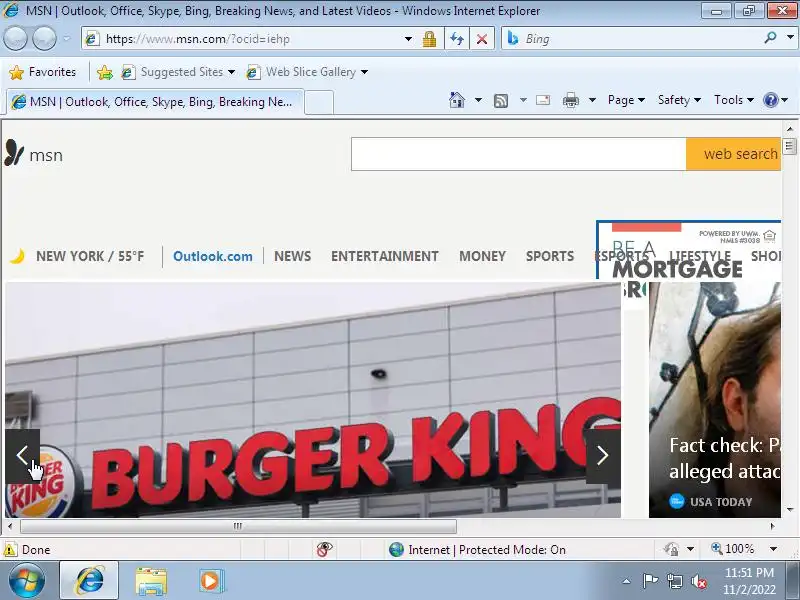Open the NEWS navigation link

click(x=292, y=256)
